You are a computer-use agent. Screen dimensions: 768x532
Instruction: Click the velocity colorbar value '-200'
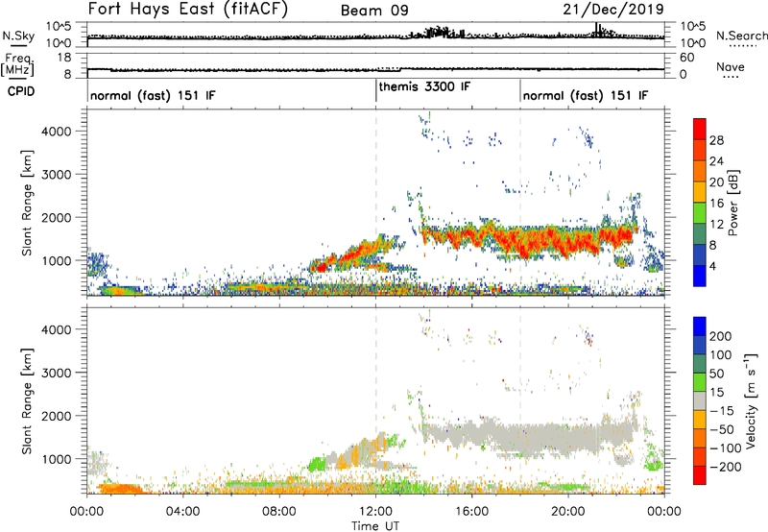click(726, 467)
